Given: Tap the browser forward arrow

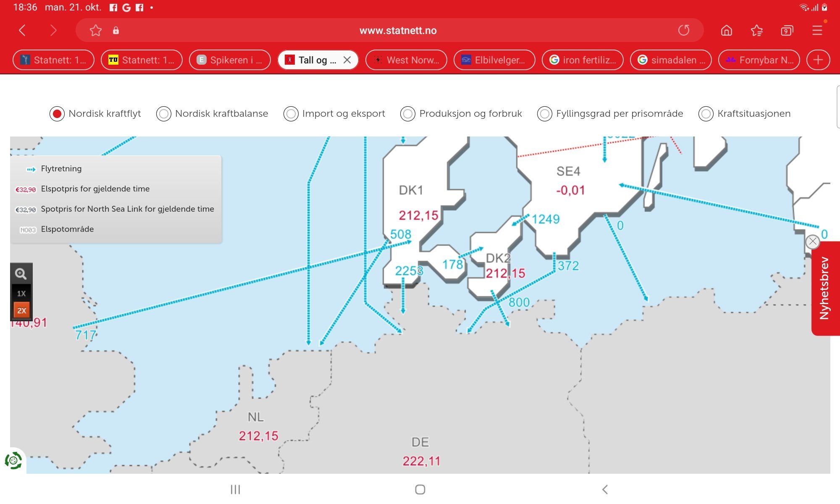Looking at the screenshot, I should click(x=53, y=30).
